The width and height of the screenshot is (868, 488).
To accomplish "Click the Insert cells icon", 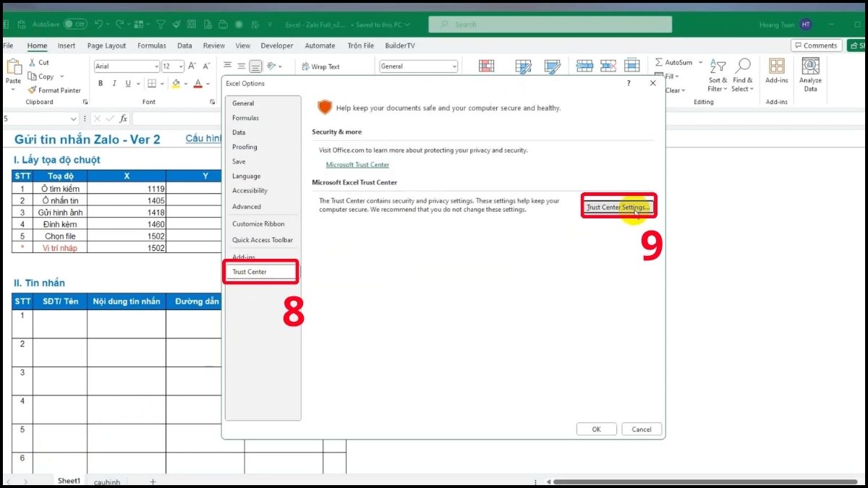I will [x=584, y=66].
